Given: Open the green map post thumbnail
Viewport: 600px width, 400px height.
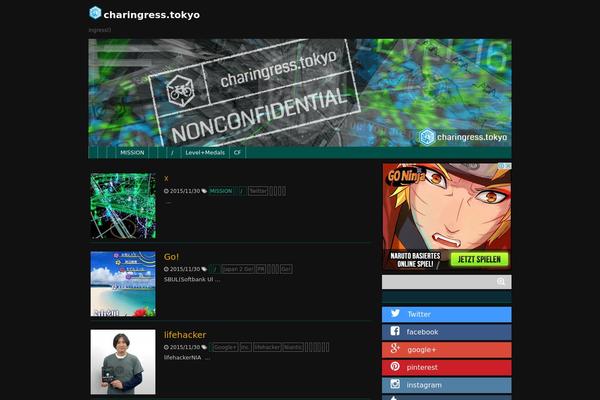Looking at the screenshot, I should tap(123, 206).
